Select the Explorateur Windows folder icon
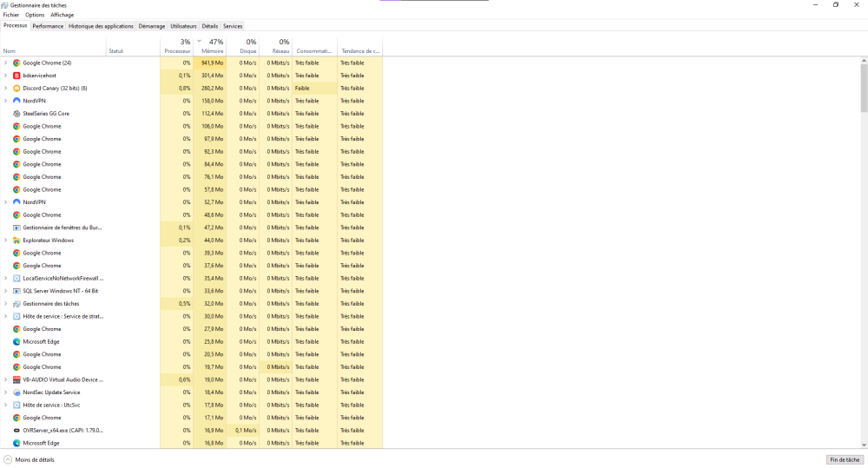868x468 pixels. [16, 241]
